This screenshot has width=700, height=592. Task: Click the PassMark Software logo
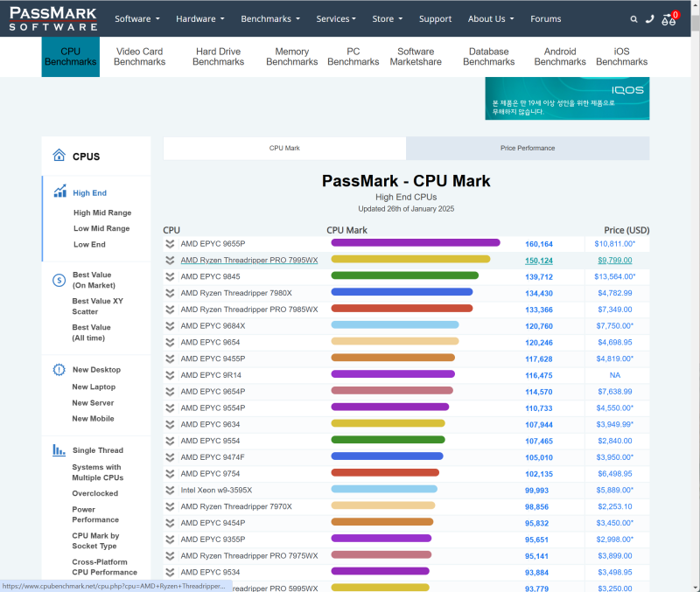[53, 18]
